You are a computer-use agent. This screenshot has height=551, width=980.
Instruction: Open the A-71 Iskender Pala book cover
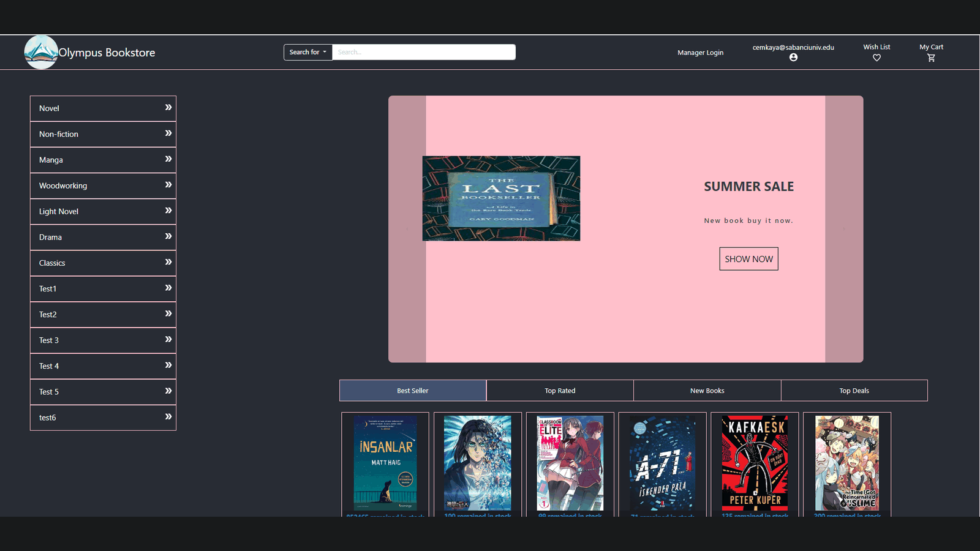click(x=663, y=463)
